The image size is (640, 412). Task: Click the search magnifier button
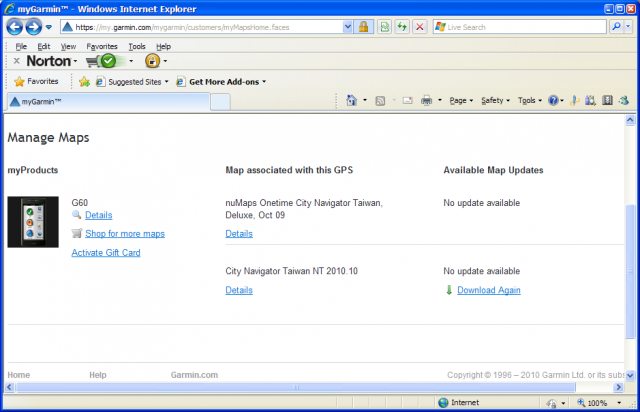pos(616,27)
